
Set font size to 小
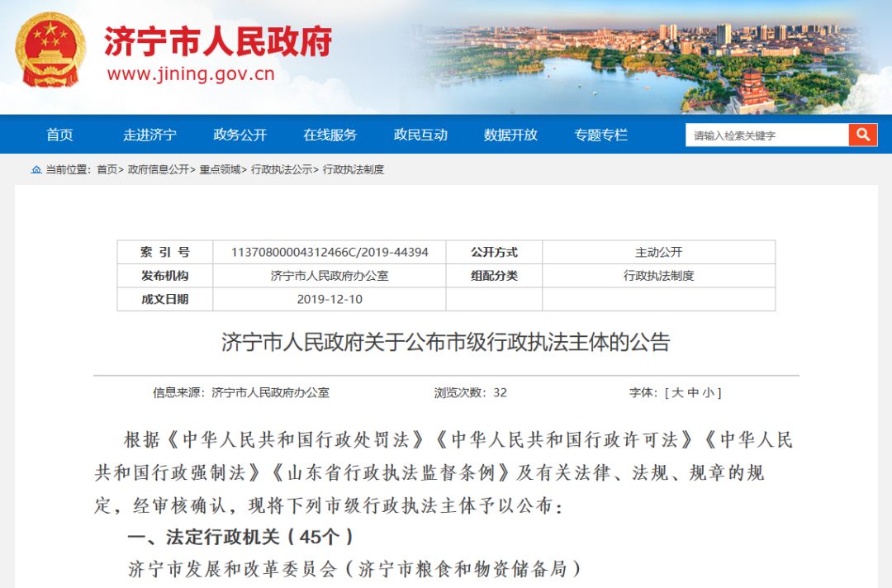(x=708, y=392)
